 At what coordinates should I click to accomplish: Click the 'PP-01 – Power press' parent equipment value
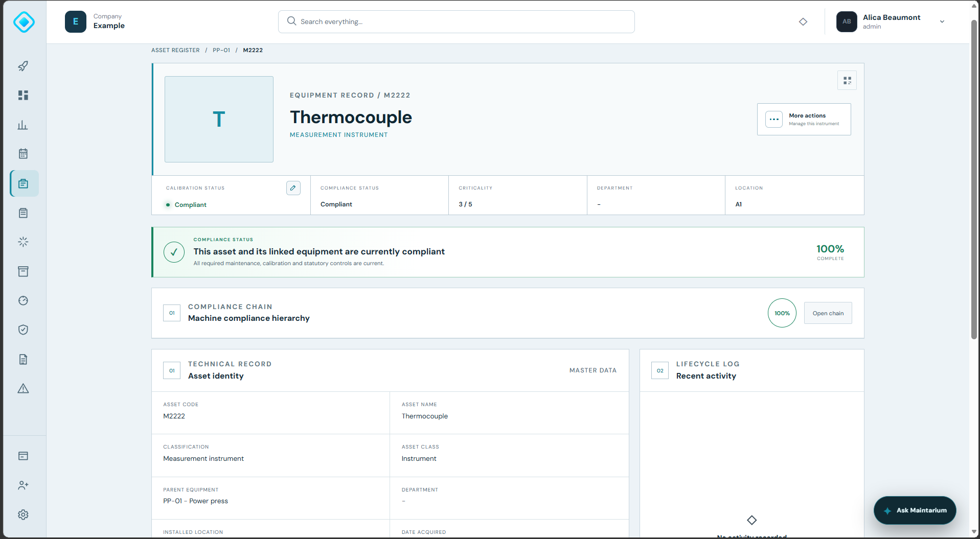[x=196, y=501]
